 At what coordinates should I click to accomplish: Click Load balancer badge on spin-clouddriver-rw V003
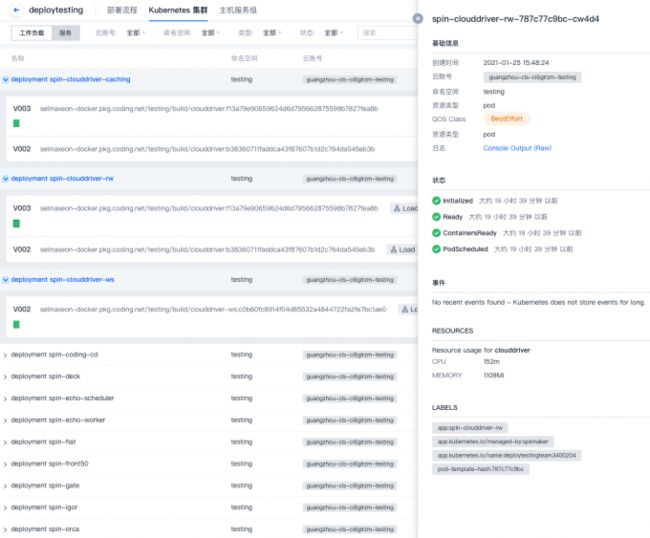pos(404,208)
